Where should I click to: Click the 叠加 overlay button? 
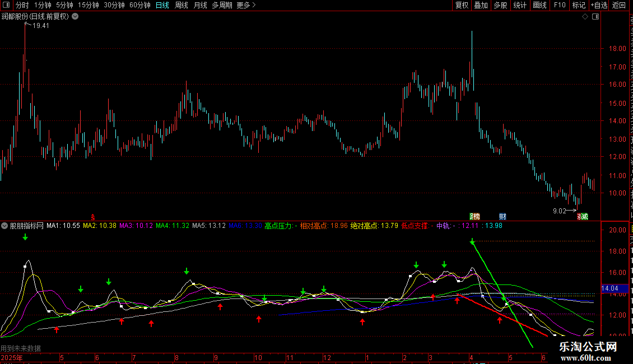coord(481,5)
